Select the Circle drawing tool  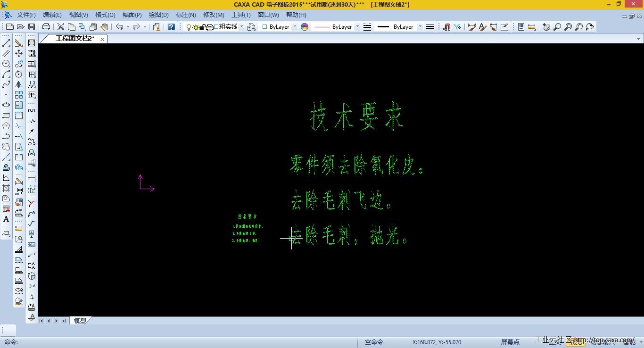(x=6, y=64)
